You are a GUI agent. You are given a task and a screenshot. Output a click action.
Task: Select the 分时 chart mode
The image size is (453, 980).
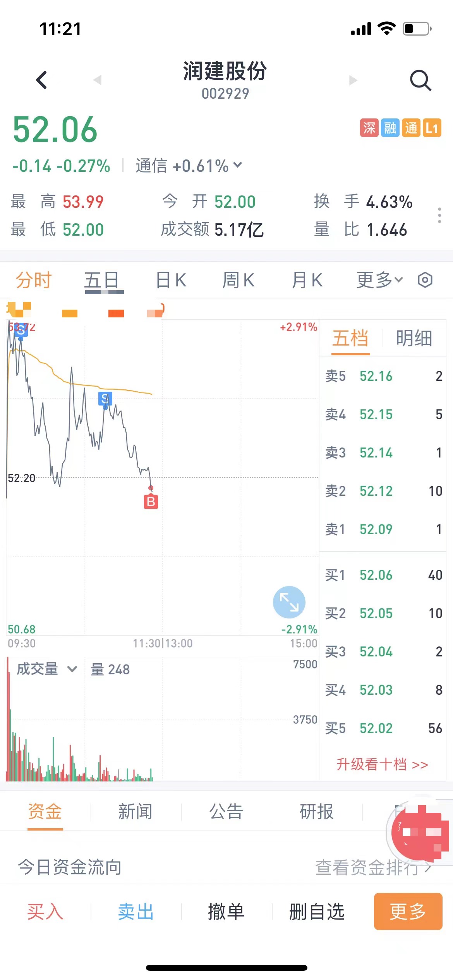coord(34,280)
